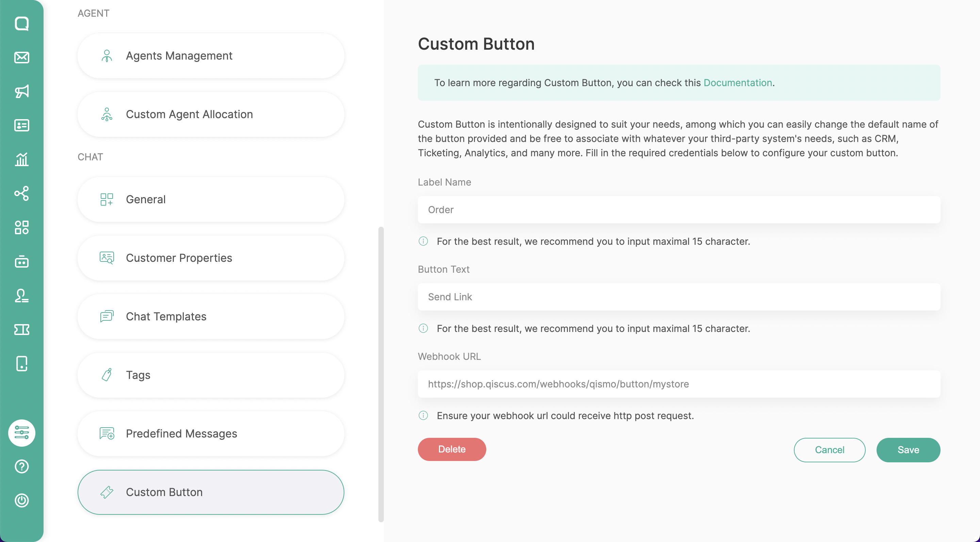Click the share integration nodes icon
Viewport: 980px width, 542px height.
[x=22, y=193]
